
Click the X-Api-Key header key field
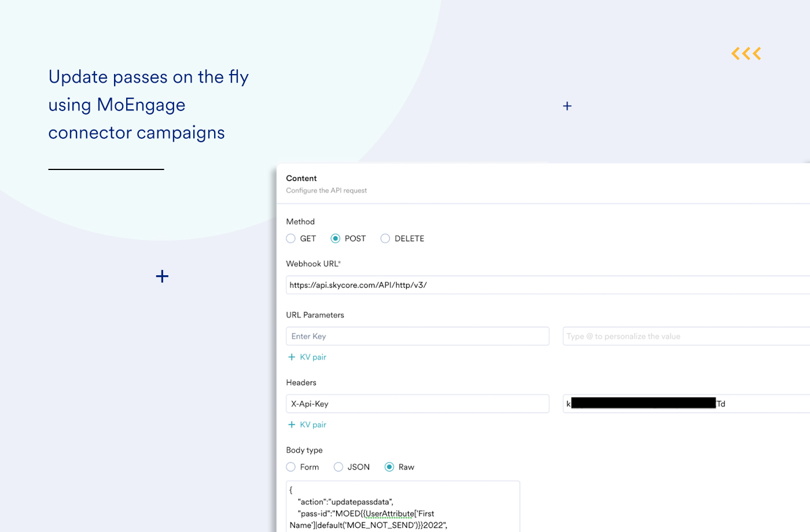(418, 404)
